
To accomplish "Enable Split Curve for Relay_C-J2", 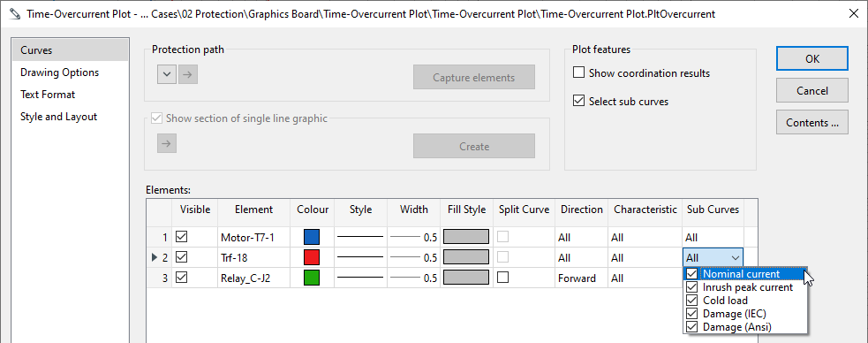I will tap(502, 278).
